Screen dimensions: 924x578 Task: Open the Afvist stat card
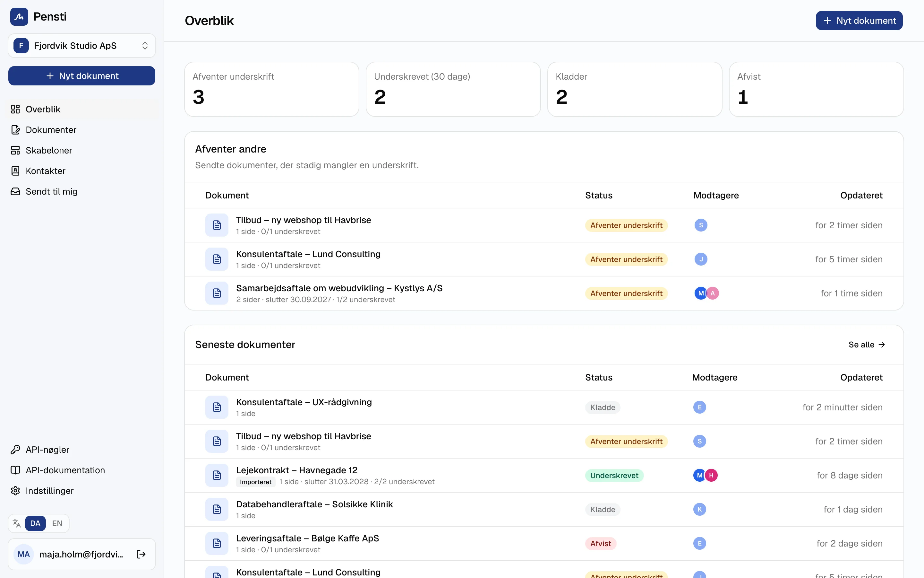click(x=816, y=90)
